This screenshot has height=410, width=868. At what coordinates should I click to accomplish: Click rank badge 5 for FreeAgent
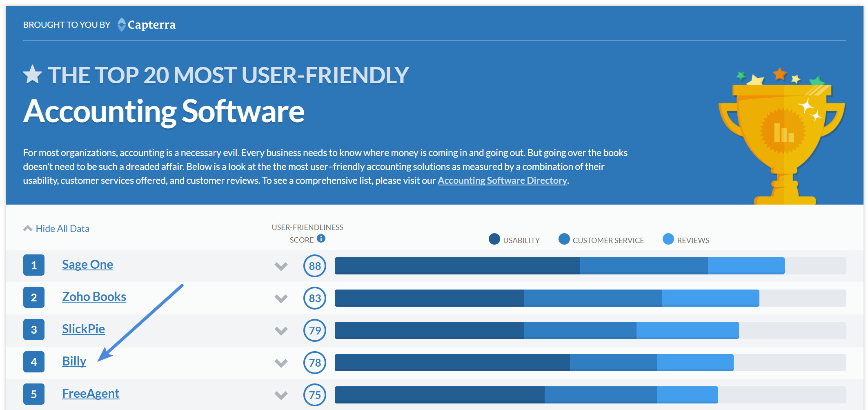click(x=34, y=394)
